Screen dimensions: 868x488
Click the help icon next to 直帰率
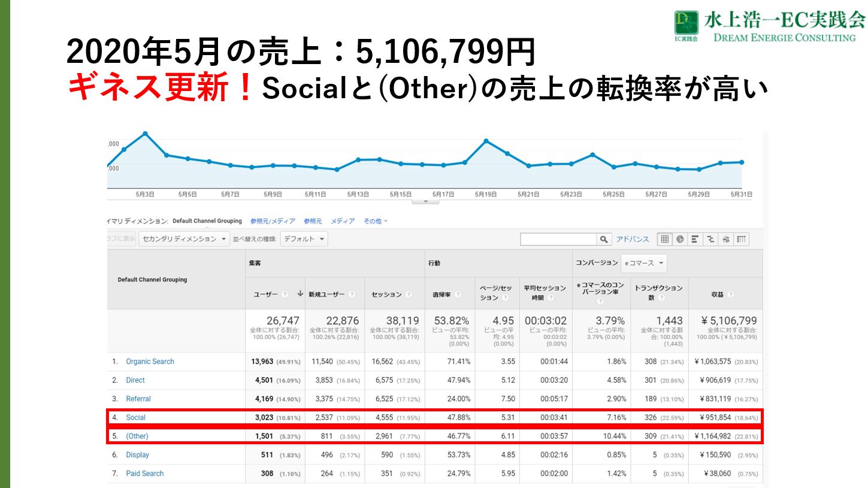click(x=458, y=295)
